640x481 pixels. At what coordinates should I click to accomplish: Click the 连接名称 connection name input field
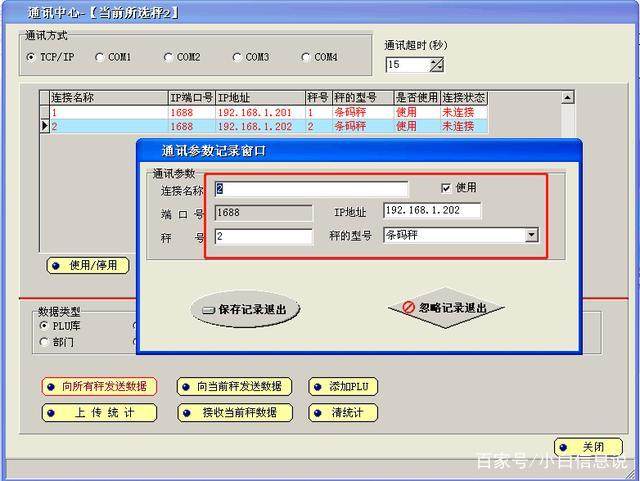(x=310, y=189)
